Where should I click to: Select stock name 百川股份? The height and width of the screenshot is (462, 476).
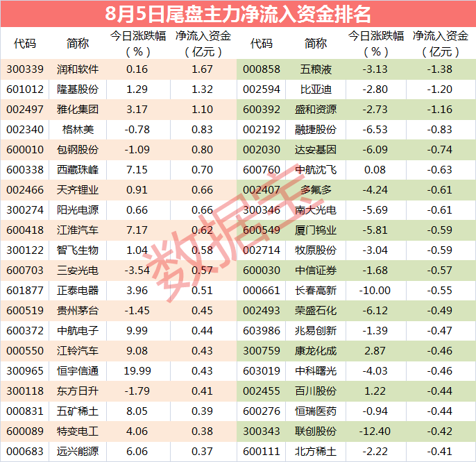[x=316, y=391]
